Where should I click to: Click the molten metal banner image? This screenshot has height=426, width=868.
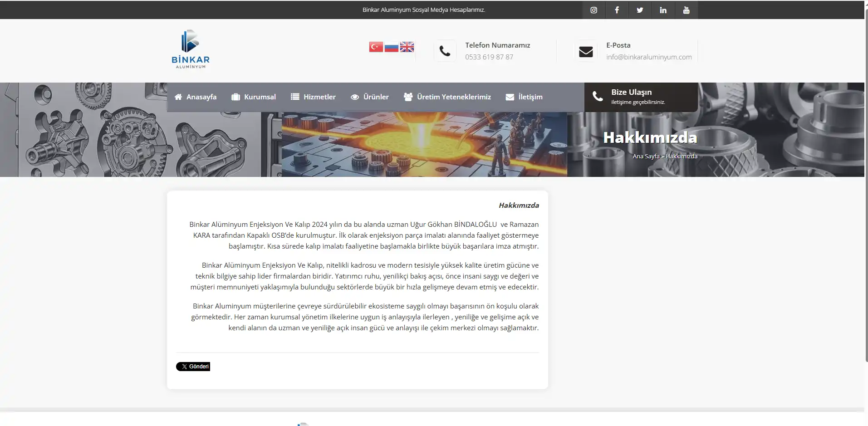(x=424, y=144)
